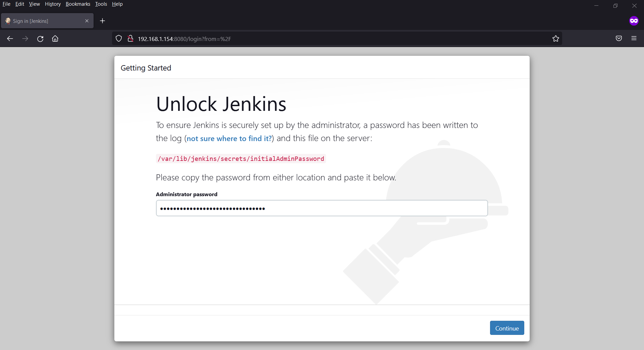The width and height of the screenshot is (644, 350).
Task: Open tracking protection shield icon
Action: point(119,39)
